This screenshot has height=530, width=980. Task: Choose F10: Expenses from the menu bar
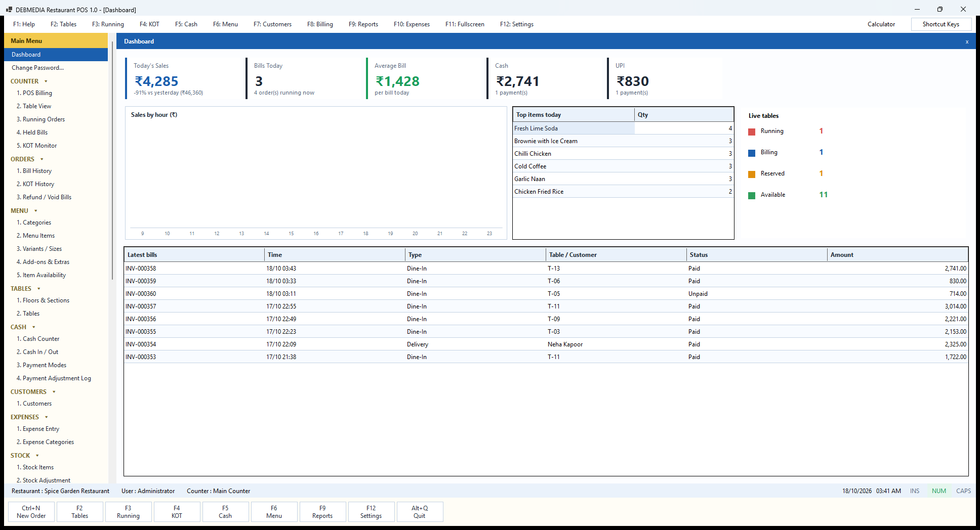pos(412,24)
